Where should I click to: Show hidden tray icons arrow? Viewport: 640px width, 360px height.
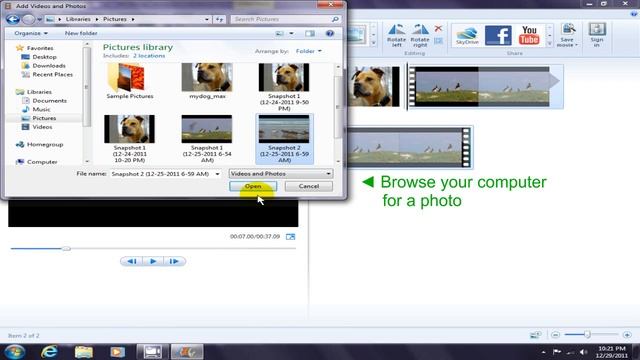tap(543, 352)
